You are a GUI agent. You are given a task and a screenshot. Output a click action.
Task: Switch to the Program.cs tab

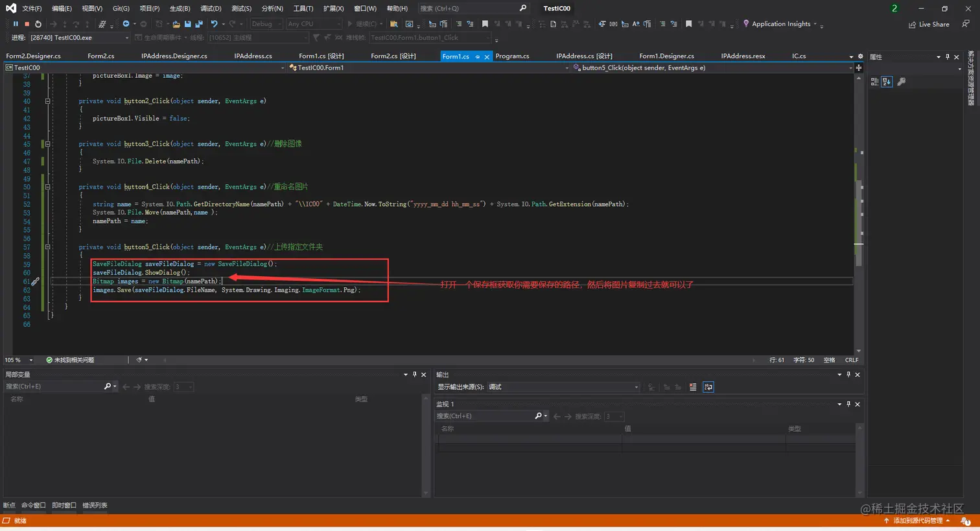512,56
